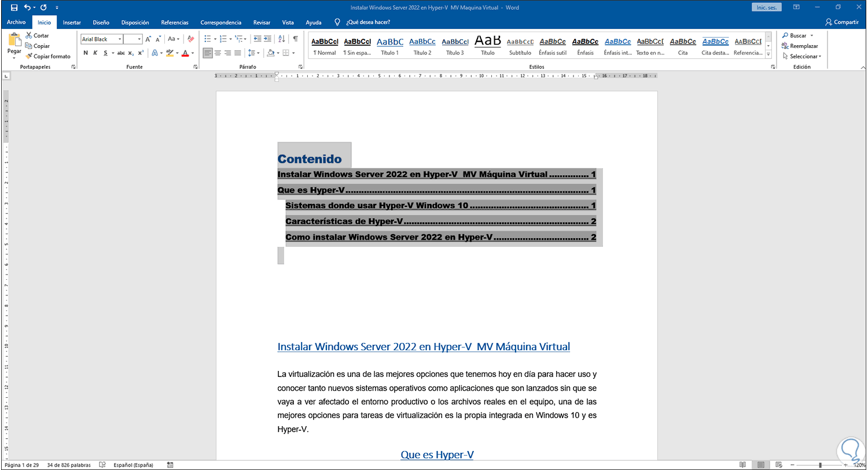868x470 pixels.
Task: Click the red font color button
Action: pyautogui.click(x=185, y=53)
